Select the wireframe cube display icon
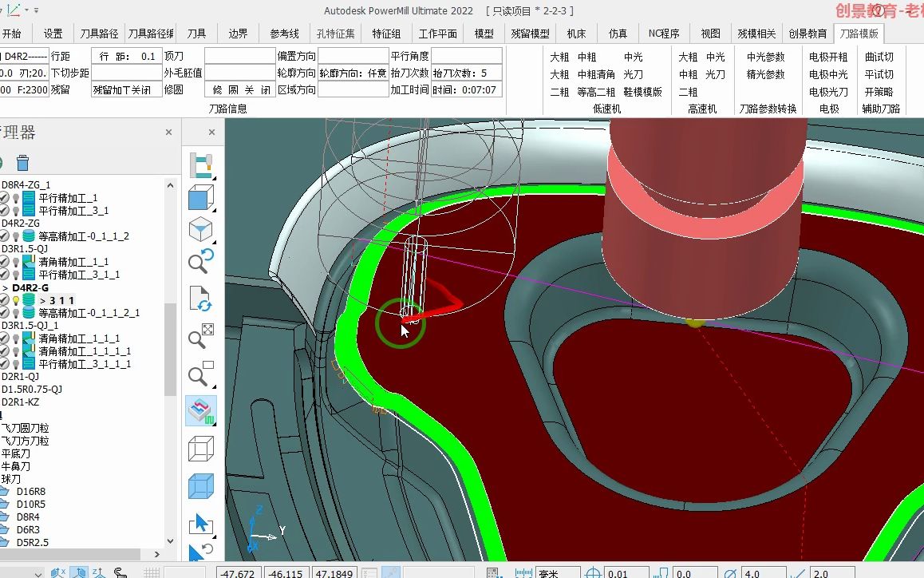 [200, 449]
